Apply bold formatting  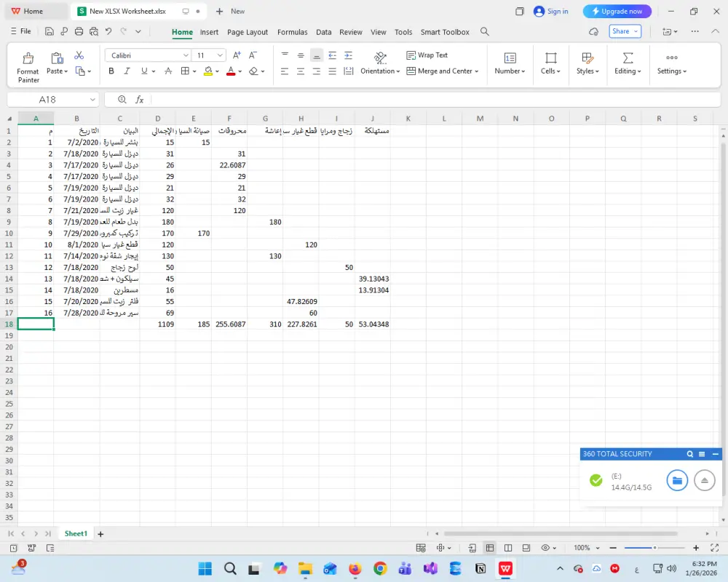point(111,71)
